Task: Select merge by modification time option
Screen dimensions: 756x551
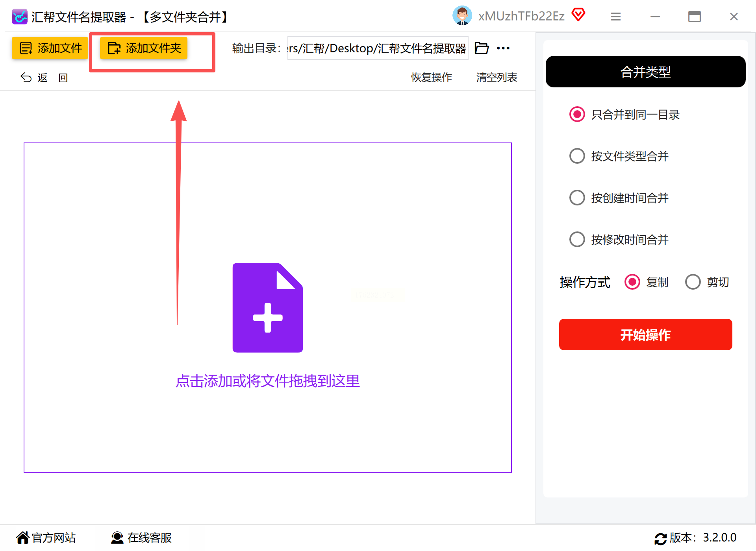Action: click(577, 239)
